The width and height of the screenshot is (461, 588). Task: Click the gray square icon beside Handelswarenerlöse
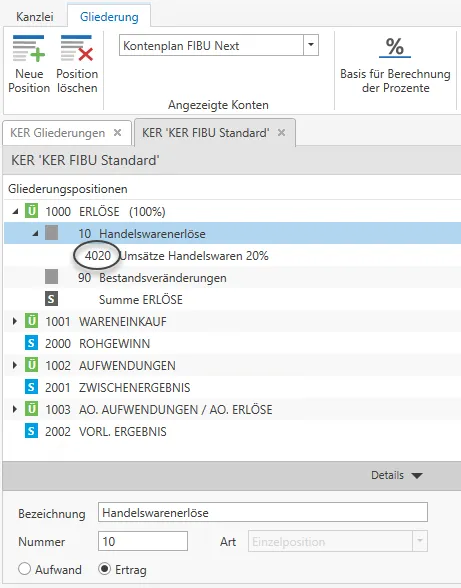pos(51,233)
